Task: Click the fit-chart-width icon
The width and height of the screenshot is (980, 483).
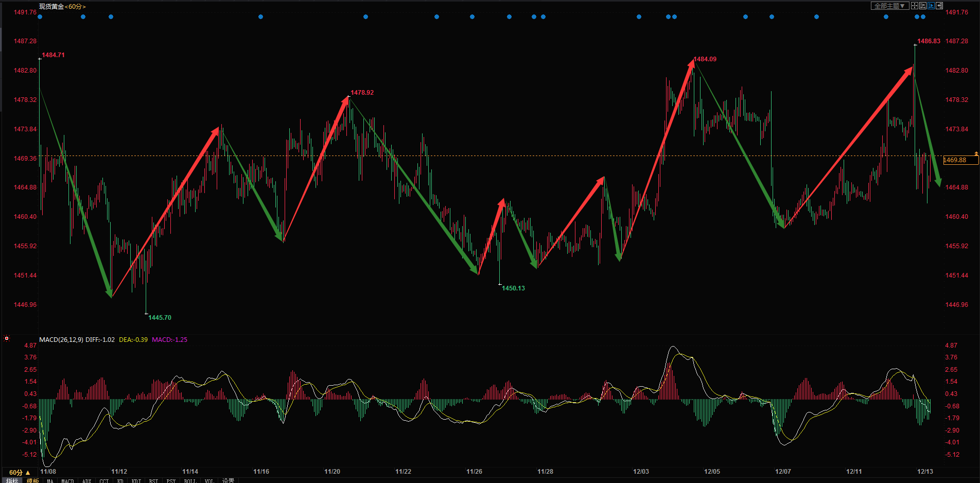Action: pyautogui.click(x=923, y=6)
